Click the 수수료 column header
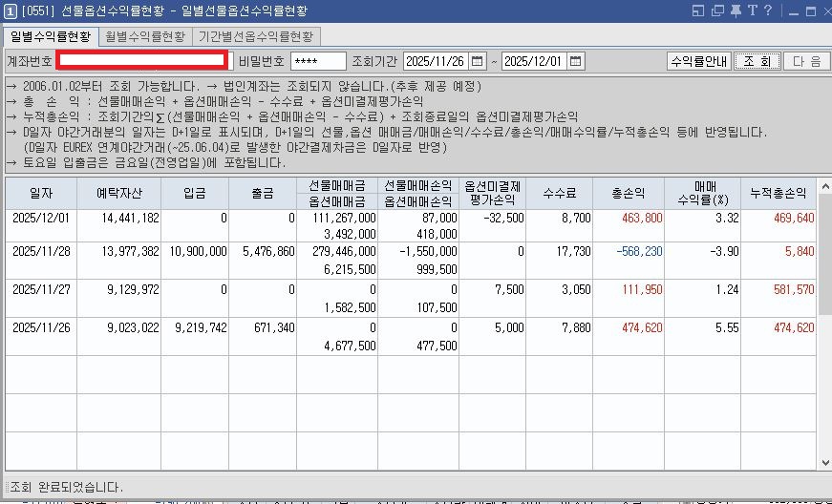 (x=559, y=194)
